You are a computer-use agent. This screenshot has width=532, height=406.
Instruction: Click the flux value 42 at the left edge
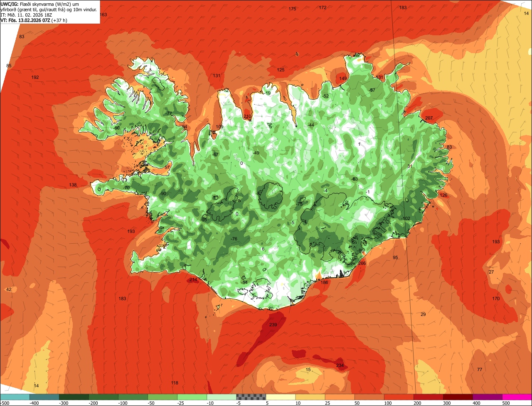(9, 289)
